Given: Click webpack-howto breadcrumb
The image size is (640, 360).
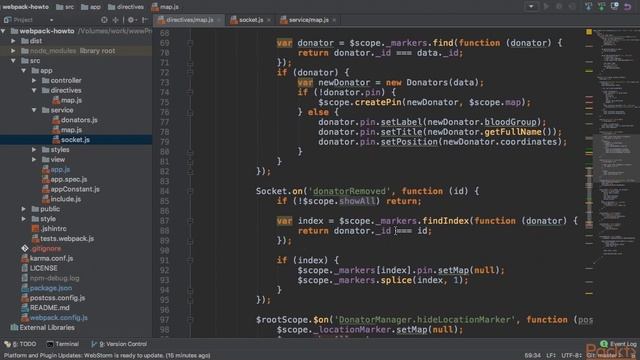Looking at the screenshot, I should (x=25, y=7).
